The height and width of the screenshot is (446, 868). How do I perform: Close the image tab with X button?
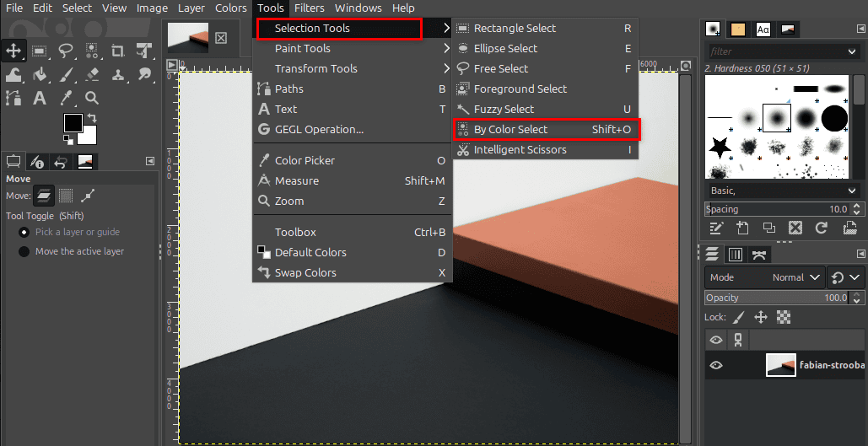pos(221,38)
